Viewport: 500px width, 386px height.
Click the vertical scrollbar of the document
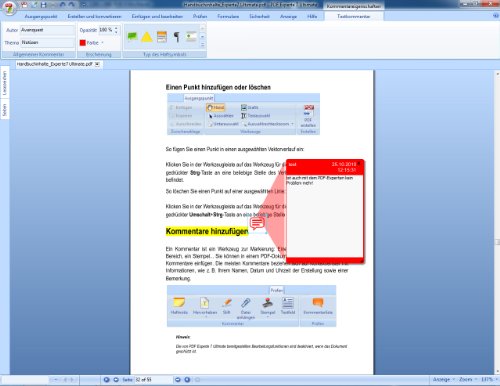[497, 222]
